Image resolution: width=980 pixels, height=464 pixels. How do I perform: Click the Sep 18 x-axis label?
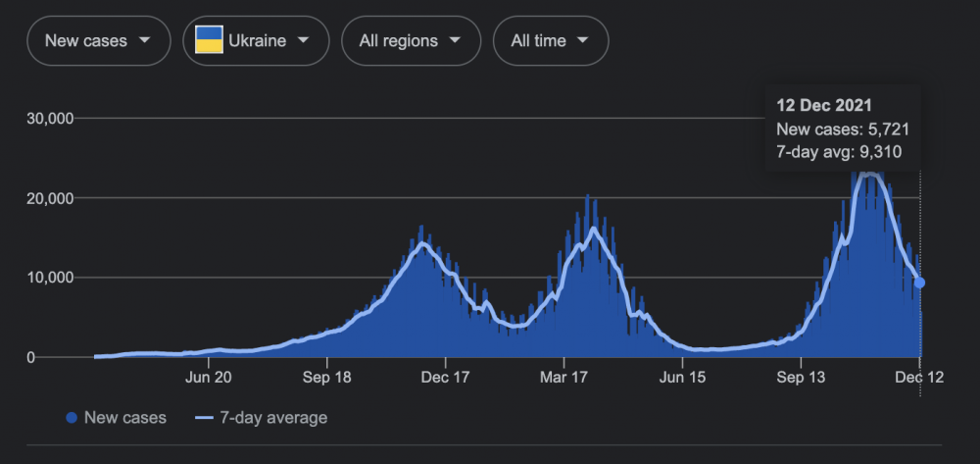tap(327, 377)
